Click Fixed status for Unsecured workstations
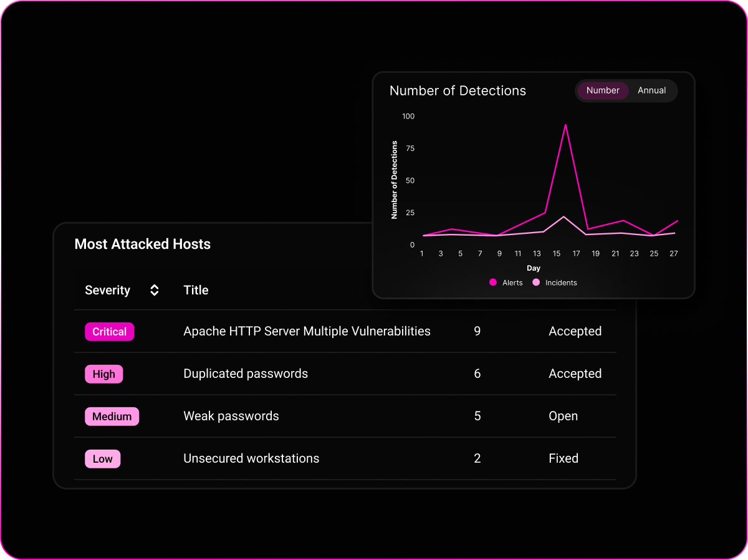 pos(563,458)
